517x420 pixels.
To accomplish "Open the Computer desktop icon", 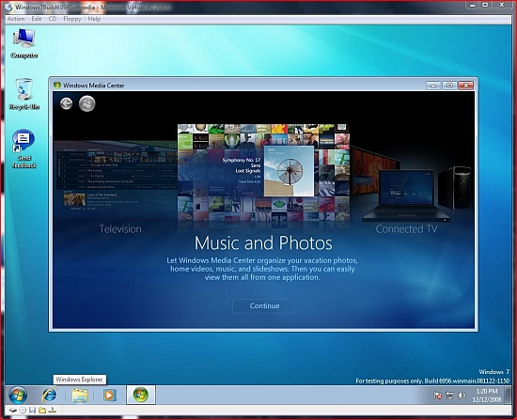I will pos(24,44).
